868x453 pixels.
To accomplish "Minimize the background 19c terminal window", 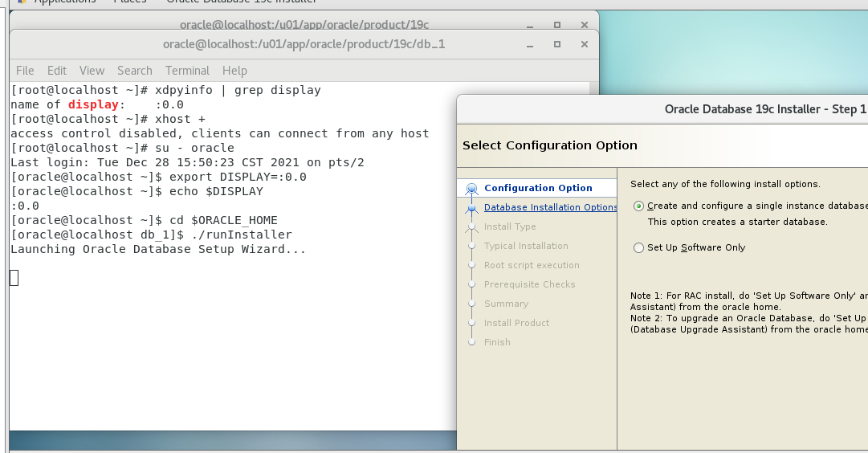I will point(530,25).
